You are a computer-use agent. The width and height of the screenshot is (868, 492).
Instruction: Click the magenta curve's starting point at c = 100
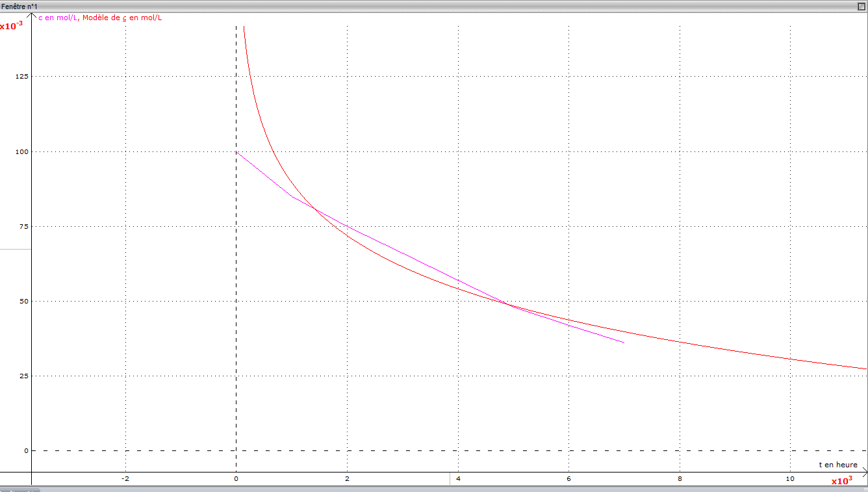point(236,151)
